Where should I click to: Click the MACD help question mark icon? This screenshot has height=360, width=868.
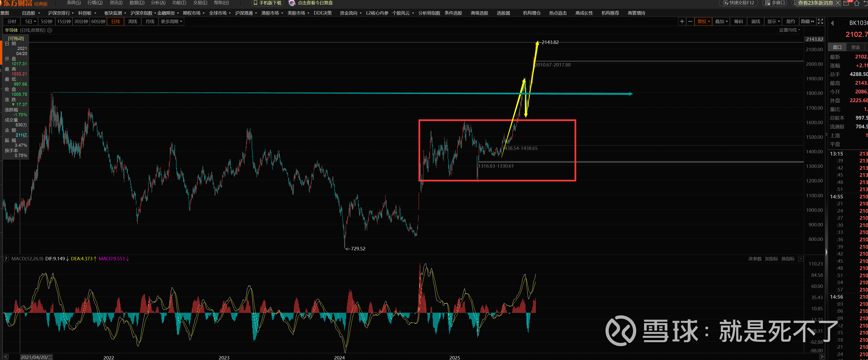(x=6, y=259)
